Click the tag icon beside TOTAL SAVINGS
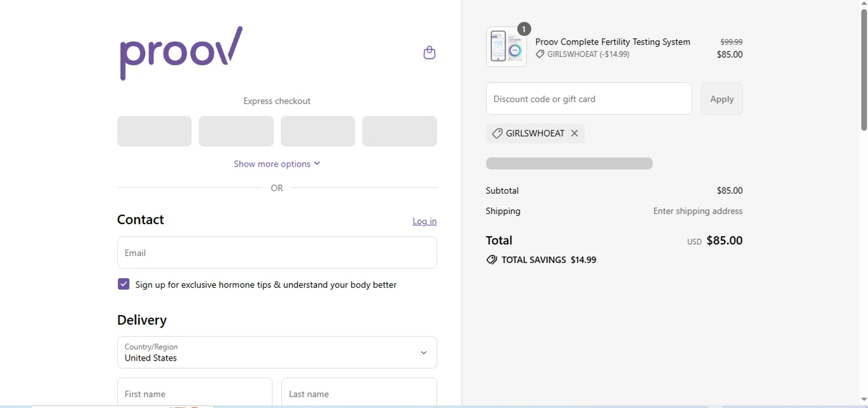Image resolution: width=868 pixels, height=408 pixels. [x=491, y=260]
